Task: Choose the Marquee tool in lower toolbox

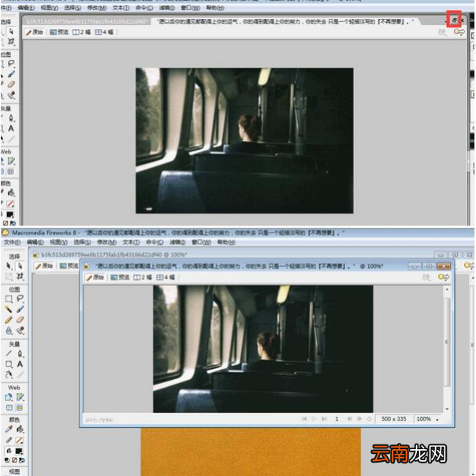Action: (x=9, y=299)
